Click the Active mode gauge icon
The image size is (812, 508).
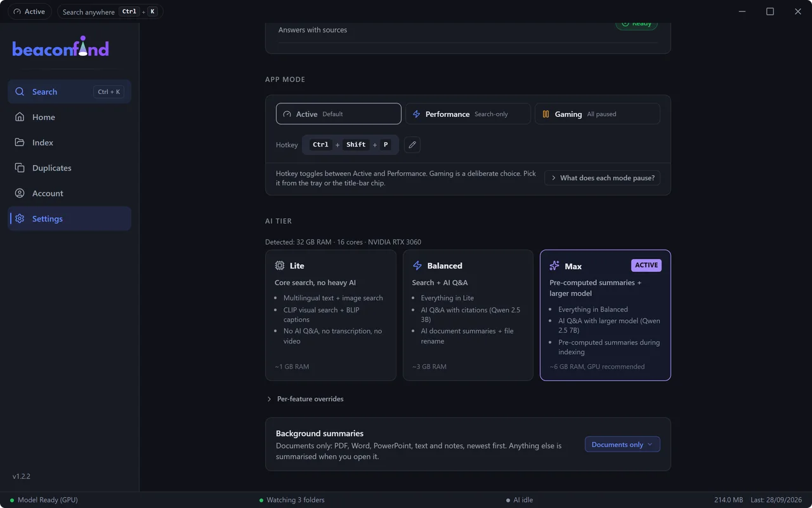tap(287, 114)
